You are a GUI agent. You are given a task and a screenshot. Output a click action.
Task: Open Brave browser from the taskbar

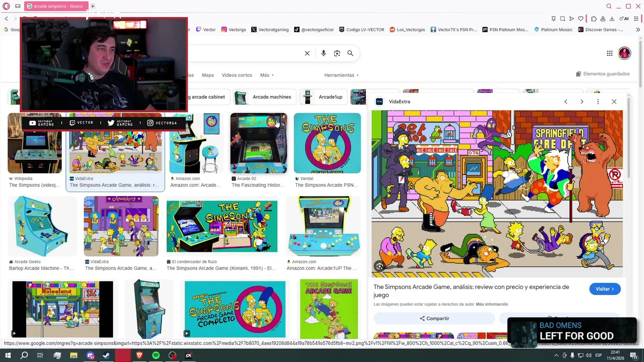[x=139, y=355]
